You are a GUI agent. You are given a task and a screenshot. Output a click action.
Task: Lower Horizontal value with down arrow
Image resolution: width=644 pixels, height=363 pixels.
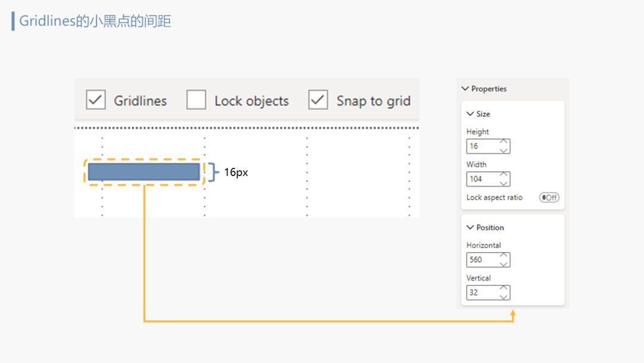coord(504,264)
